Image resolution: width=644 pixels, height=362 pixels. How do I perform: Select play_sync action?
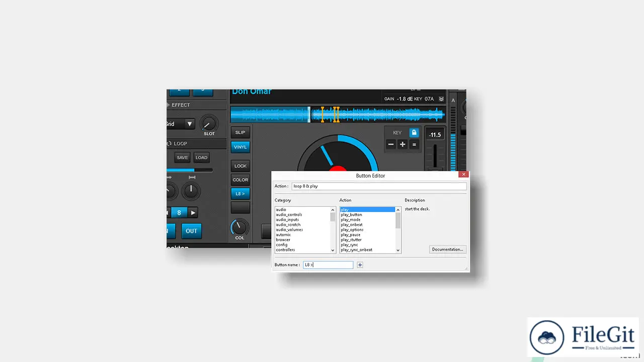(368, 245)
